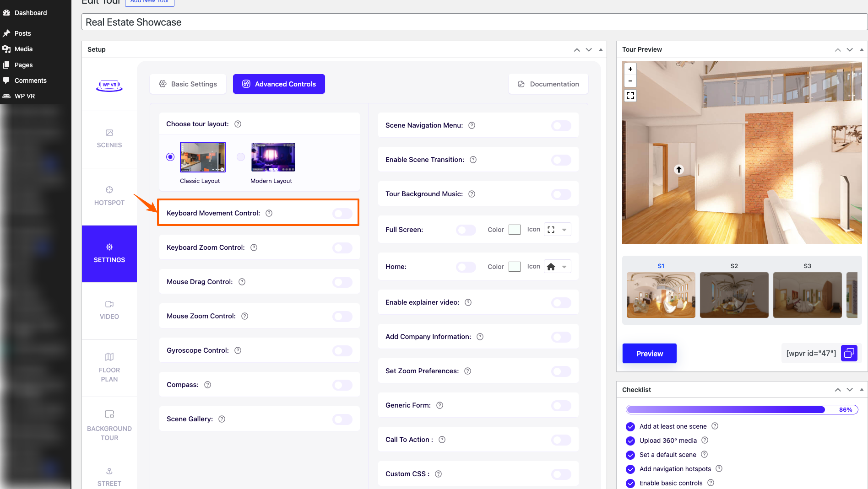Switch to the Basic Settings tab
This screenshot has height=489, width=868.
coord(188,84)
